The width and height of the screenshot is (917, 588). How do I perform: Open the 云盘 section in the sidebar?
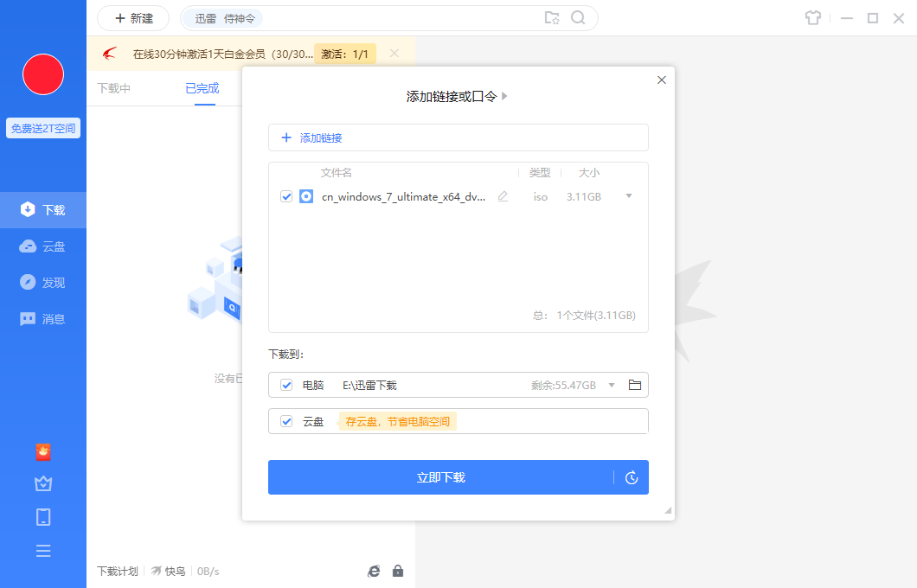(x=43, y=246)
